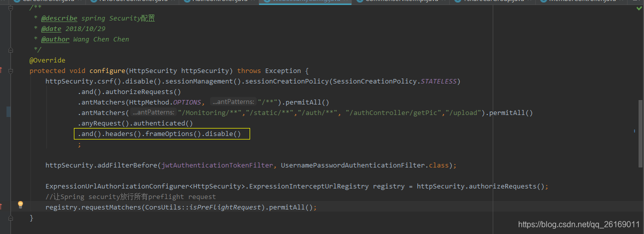Click the @author Javadoc tag
Viewport: 644px width, 234px height.
pyautogui.click(x=55, y=39)
